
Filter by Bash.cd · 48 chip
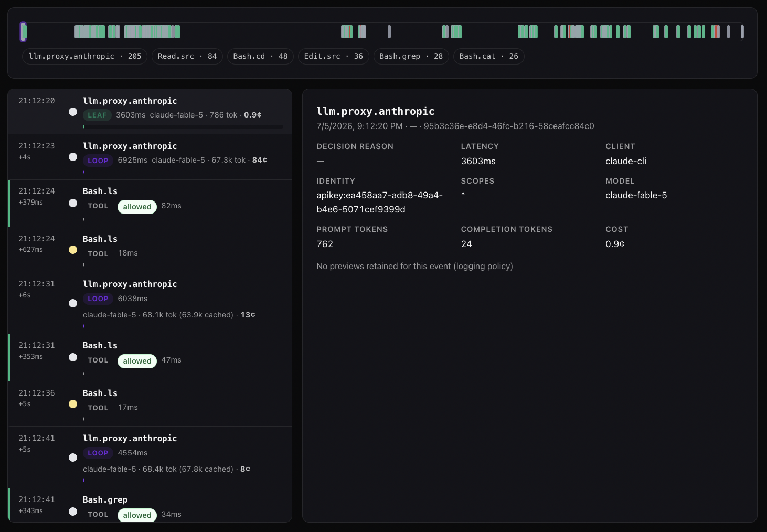coord(260,56)
